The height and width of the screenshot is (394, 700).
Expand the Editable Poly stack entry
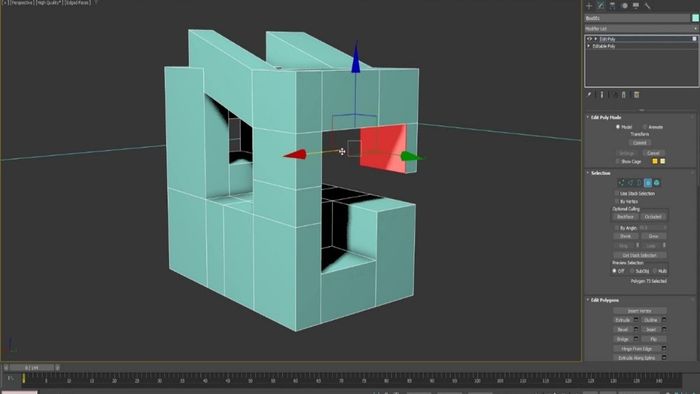point(589,46)
